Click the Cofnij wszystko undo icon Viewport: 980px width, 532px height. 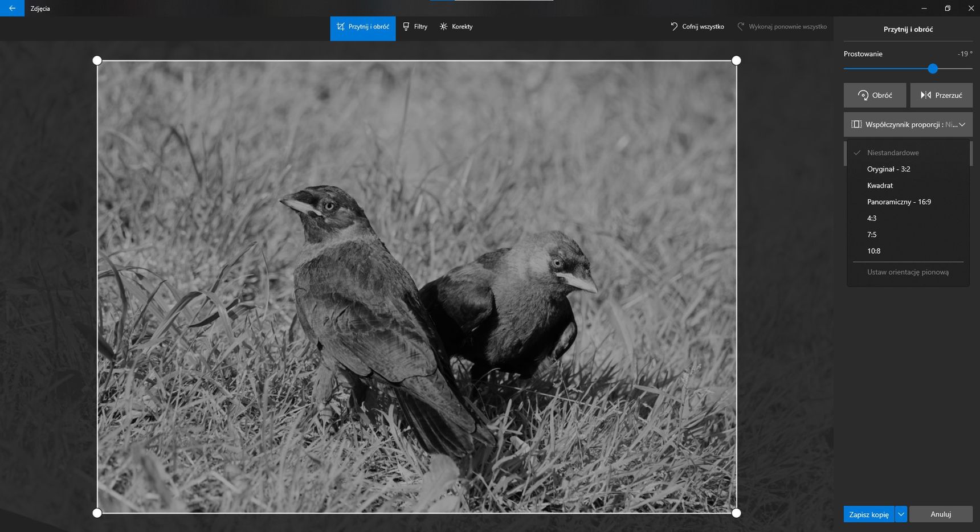[674, 27]
